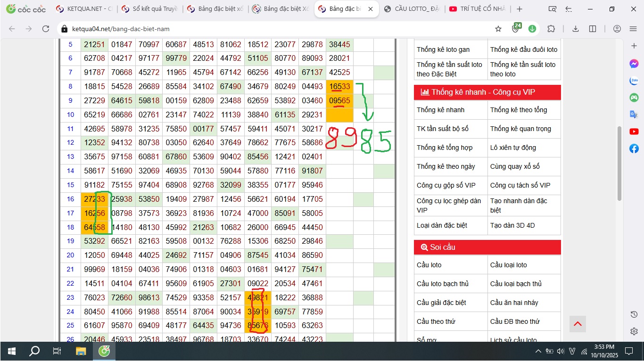The width and height of the screenshot is (644, 362).
Task: Open Facebook from the sidebar
Action: (634, 148)
